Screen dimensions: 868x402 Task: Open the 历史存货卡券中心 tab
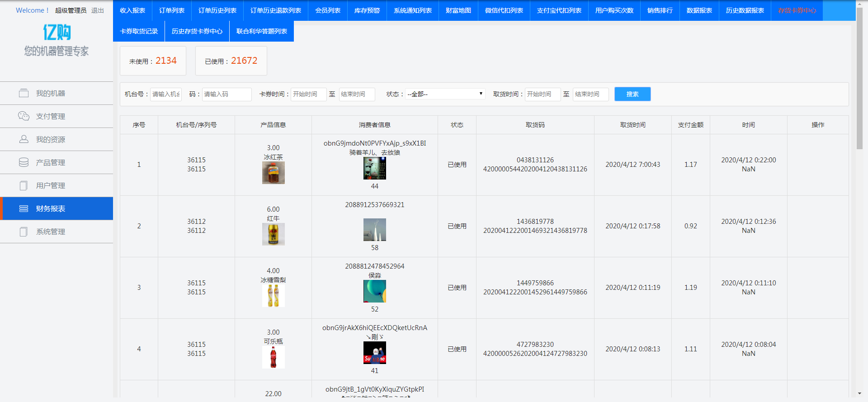(197, 31)
